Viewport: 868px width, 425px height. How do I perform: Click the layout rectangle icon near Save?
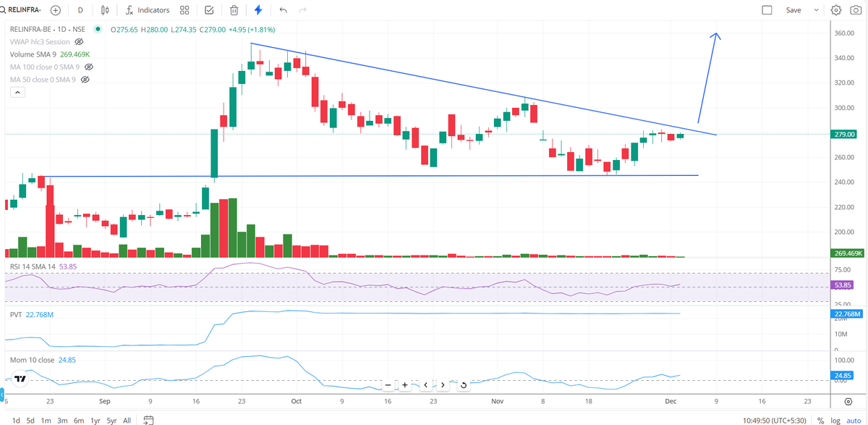click(767, 10)
